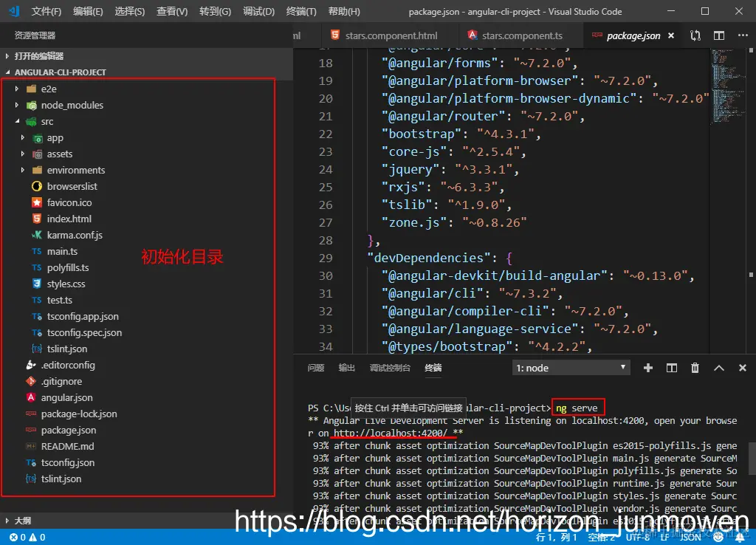The image size is (756, 545).
Task: Switch to the 输出 panel tab
Action: [347, 368]
